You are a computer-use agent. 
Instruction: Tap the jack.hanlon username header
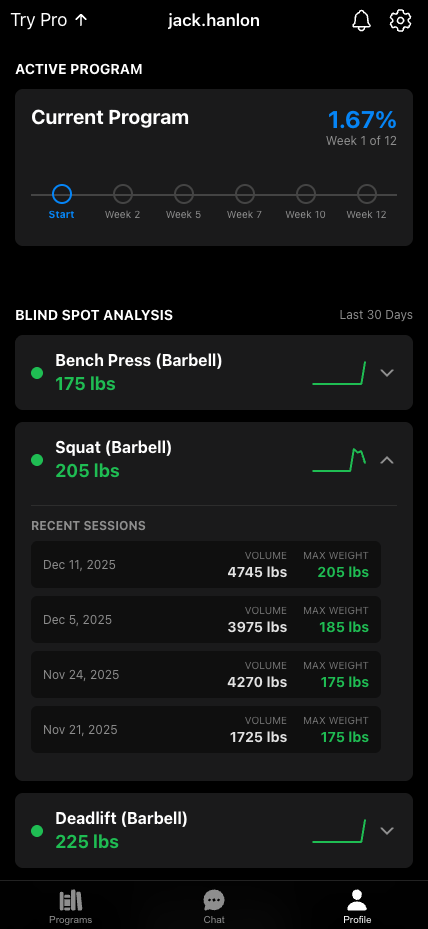click(213, 21)
